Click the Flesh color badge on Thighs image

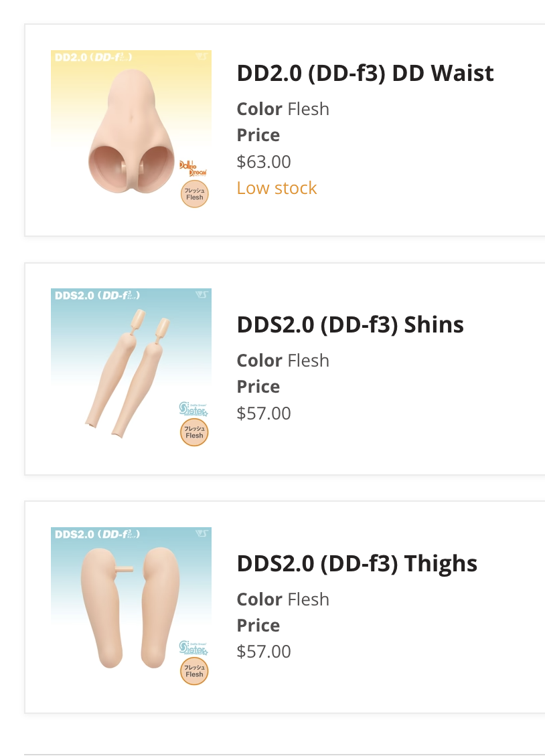[194, 672]
